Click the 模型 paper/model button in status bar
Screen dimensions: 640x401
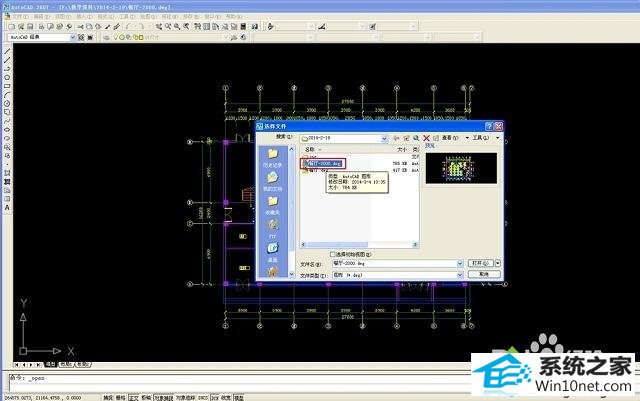click(239, 397)
